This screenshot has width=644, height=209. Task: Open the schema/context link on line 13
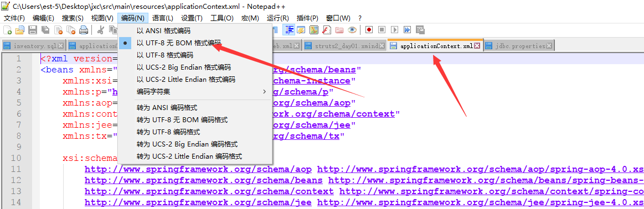tap(209, 191)
